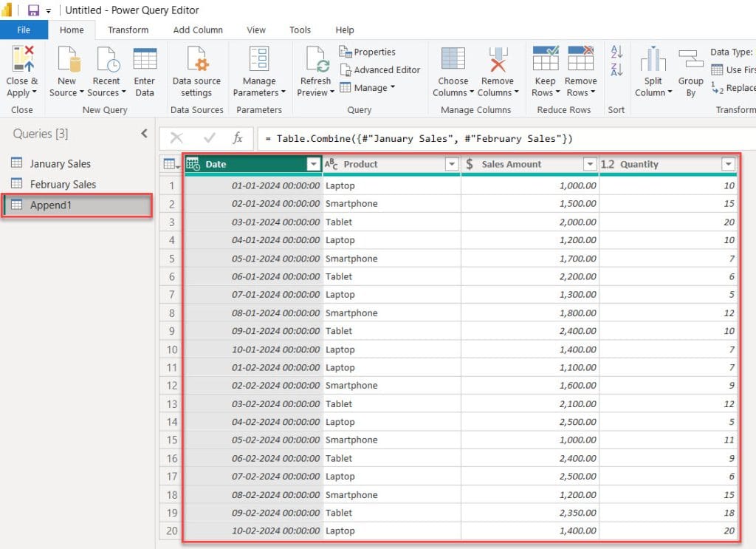This screenshot has width=756, height=549.
Task: Collapse the Queries pane
Action: pyautogui.click(x=144, y=134)
